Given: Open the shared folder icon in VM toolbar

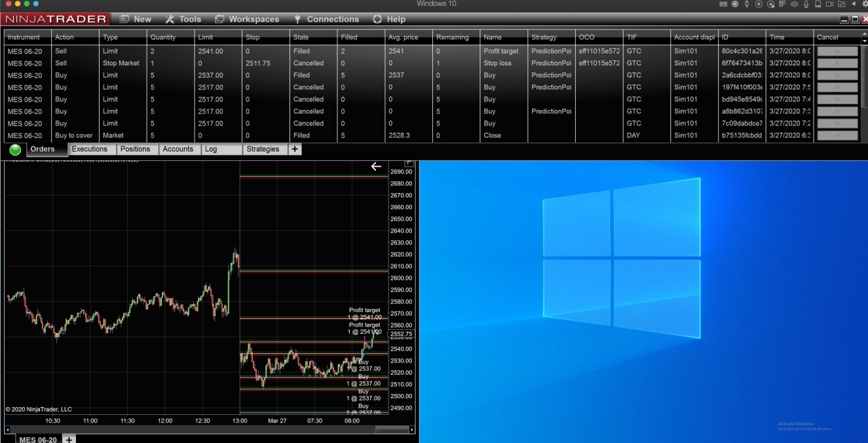Looking at the screenshot, I should pos(842,4).
